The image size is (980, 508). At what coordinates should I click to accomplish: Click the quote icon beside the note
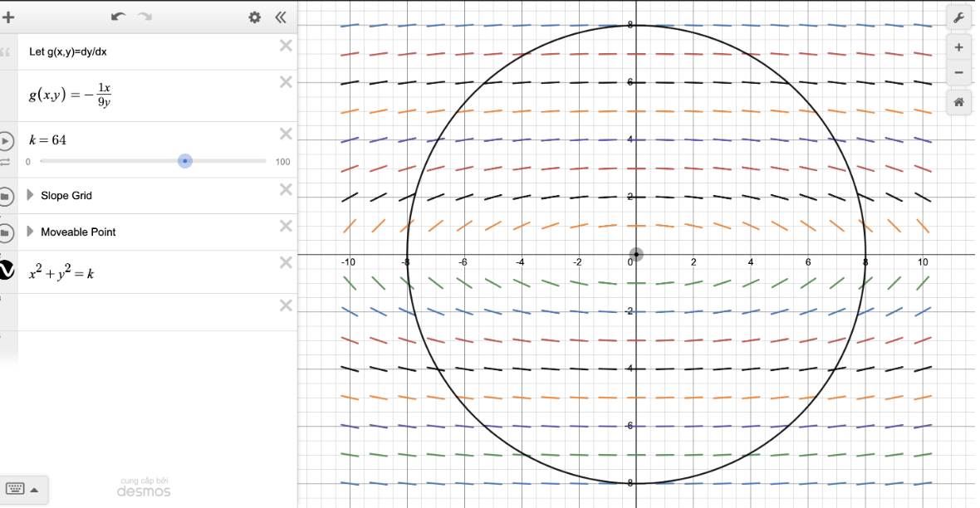click(x=6, y=52)
